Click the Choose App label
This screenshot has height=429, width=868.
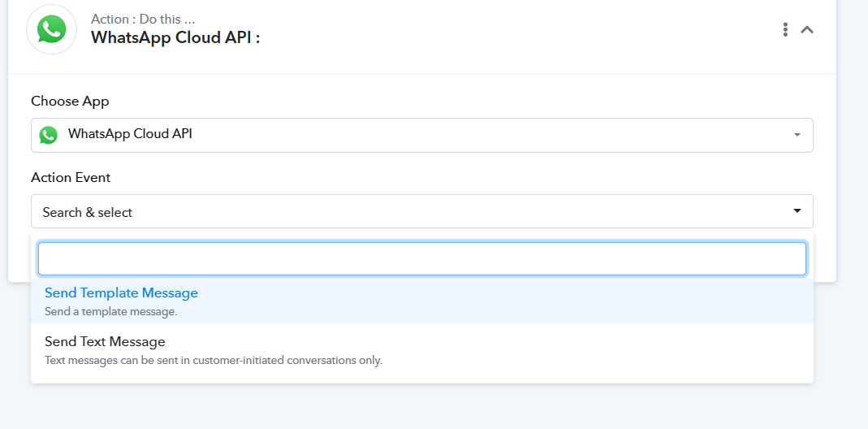pyautogui.click(x=70, y=101)
